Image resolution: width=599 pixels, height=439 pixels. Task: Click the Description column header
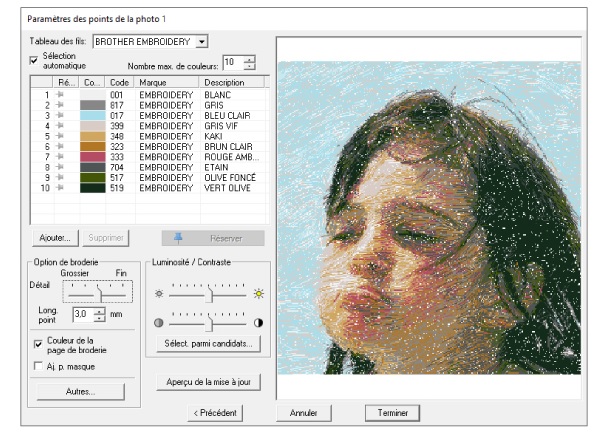(x=232, y=82)
